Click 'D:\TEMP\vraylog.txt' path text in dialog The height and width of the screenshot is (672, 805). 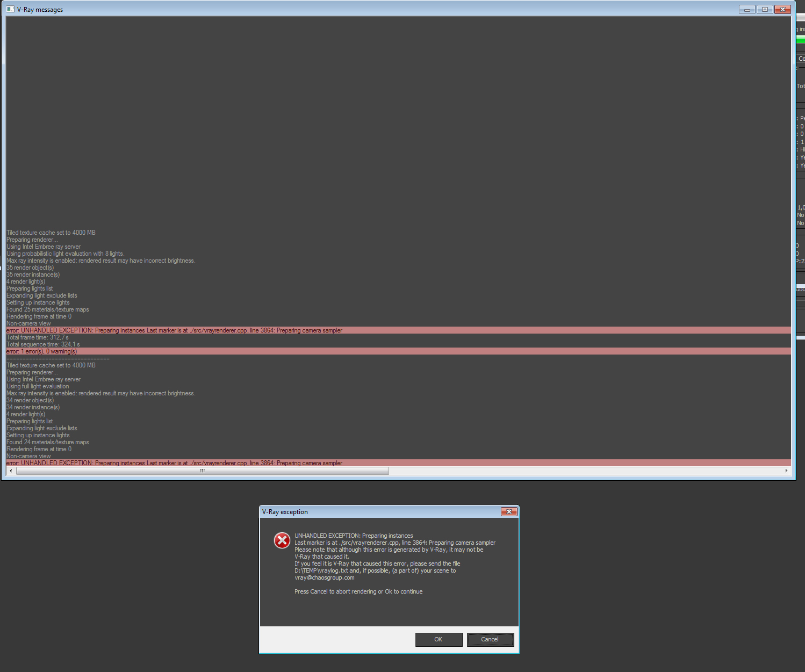[x=321, y=570]
